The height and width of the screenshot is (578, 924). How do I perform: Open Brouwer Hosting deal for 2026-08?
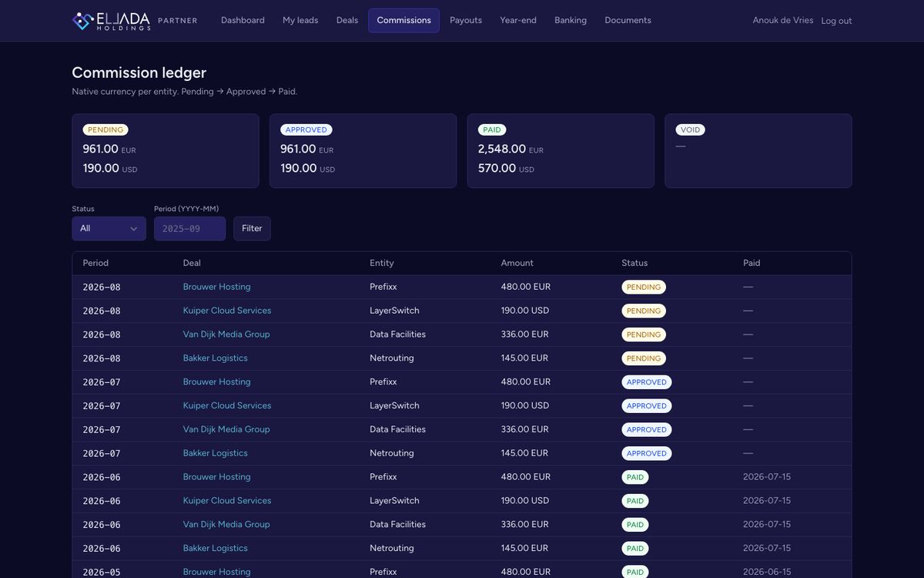[x=216, y=287]
